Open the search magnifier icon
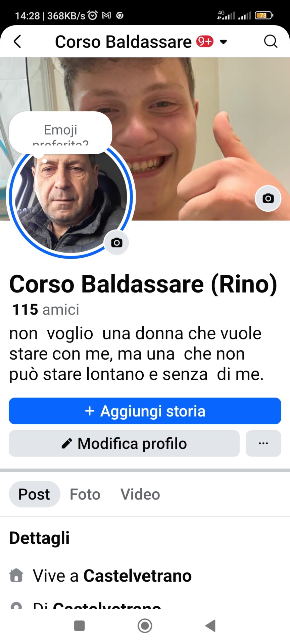Image resolution: width=290 pixels, height=644 pixels. coord(271,42)
